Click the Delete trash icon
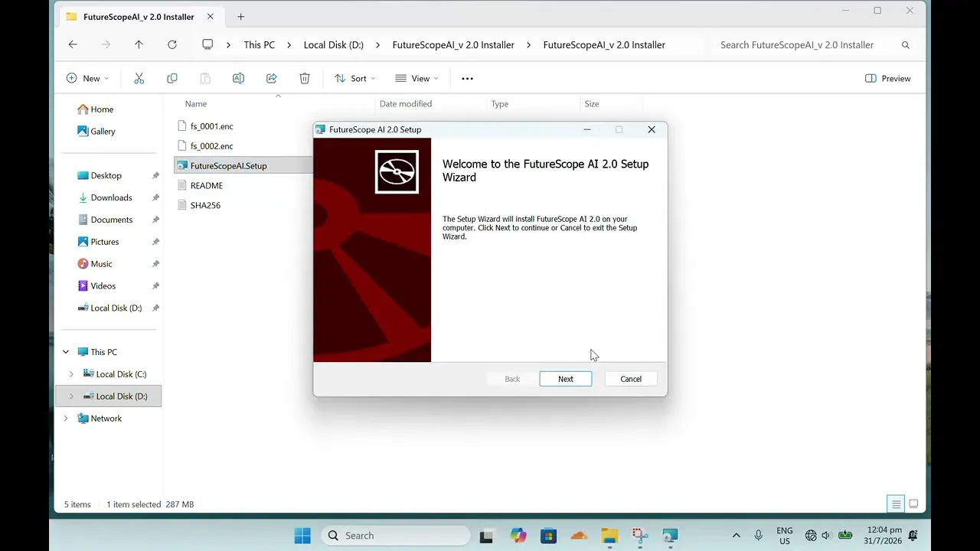This screenshot has height=551, width=980. click(304, 78)
